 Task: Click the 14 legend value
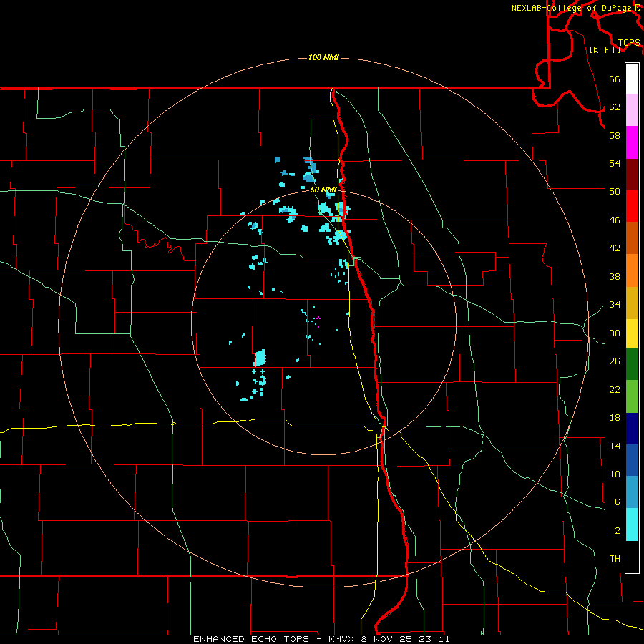(615, 446)
